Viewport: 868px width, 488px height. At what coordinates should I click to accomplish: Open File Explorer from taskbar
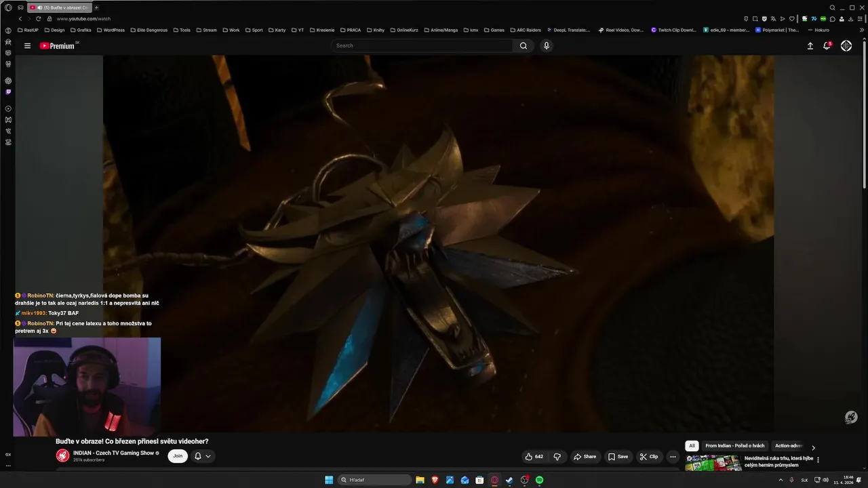click(x=420, y=480)
